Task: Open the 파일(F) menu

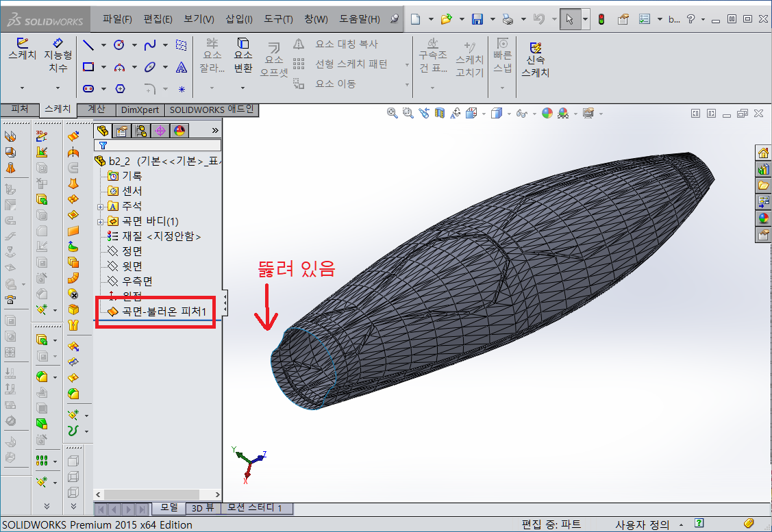Action: tap(117, 19)
